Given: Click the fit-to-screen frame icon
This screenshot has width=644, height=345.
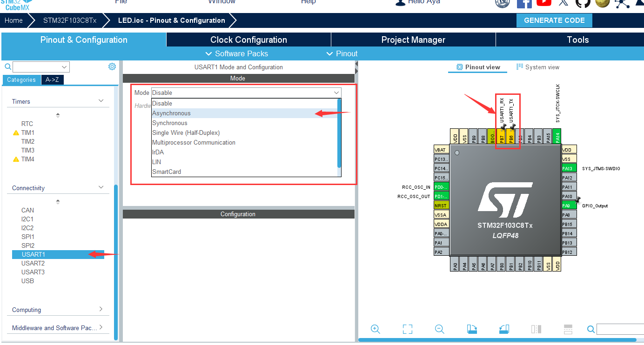Looking at the screenshot, I should pyautogui.click(x=408, y=329).
